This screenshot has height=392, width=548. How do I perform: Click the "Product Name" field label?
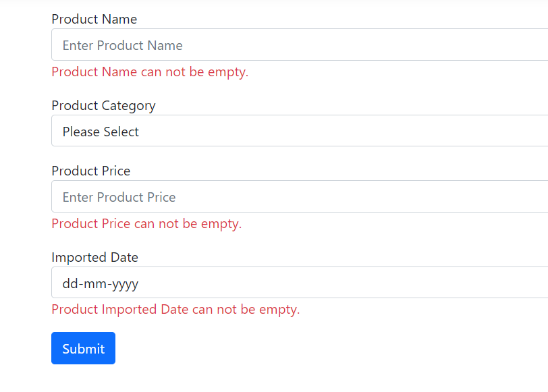pos(94,19)
